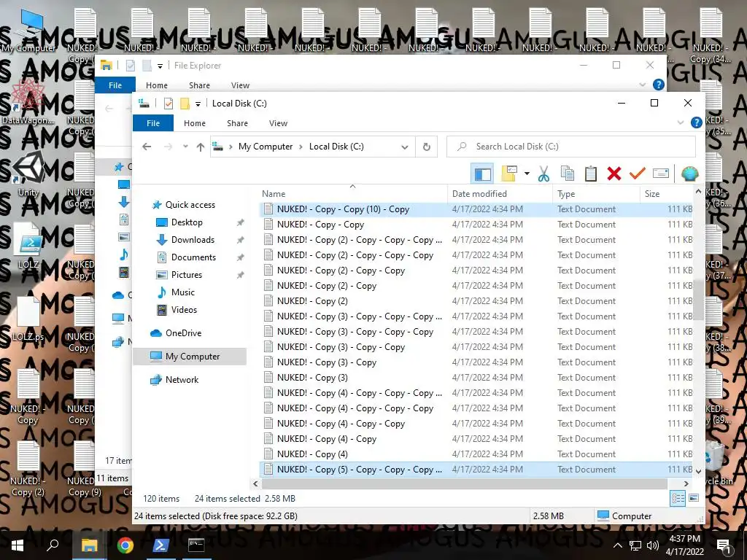Viewport: 747px width, 560px height.
Task: Select Downloads in navigation pane
Action: tap(193, 239)
